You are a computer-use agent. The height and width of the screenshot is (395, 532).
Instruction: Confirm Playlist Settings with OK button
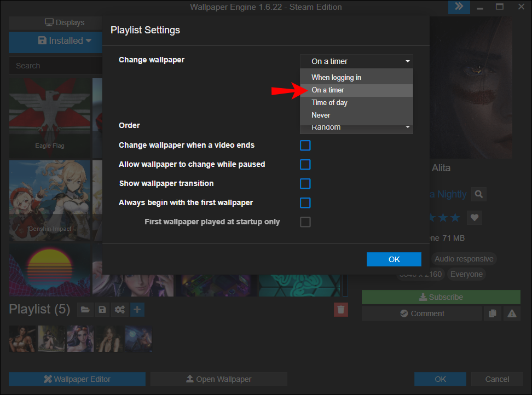point(394,259)
